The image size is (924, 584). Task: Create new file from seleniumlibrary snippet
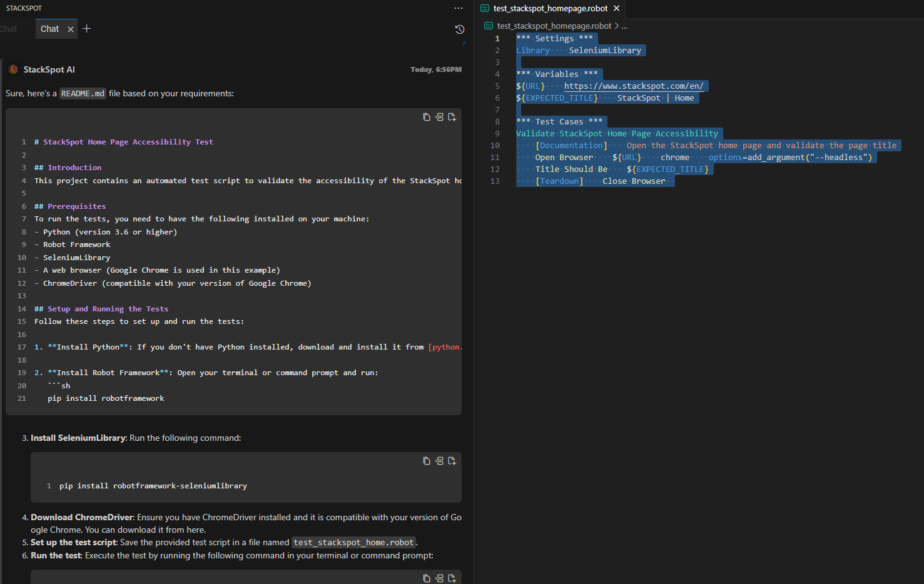click(x=452, y=461)
